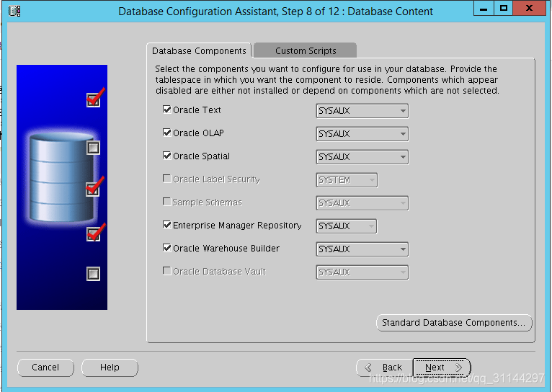Open Sample Schemas tablespace dropdown
The height and width of the screenshot is (392, 552).
[x=362, y=203]
